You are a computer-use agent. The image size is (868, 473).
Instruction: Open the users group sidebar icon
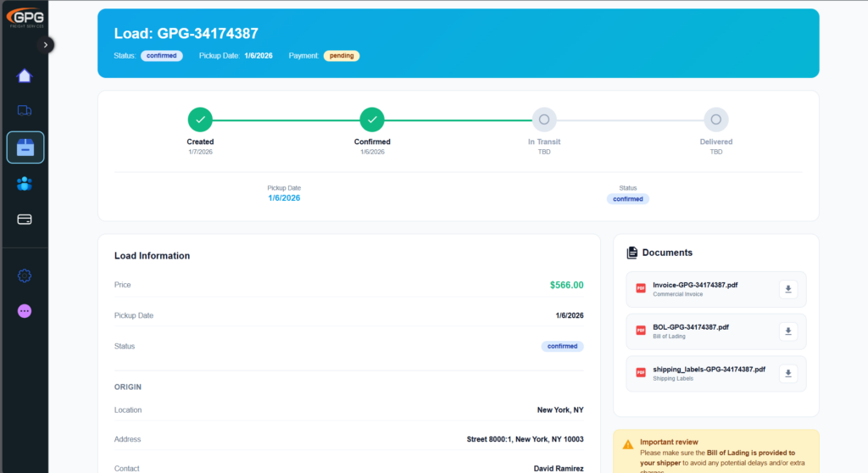point(25,184)
